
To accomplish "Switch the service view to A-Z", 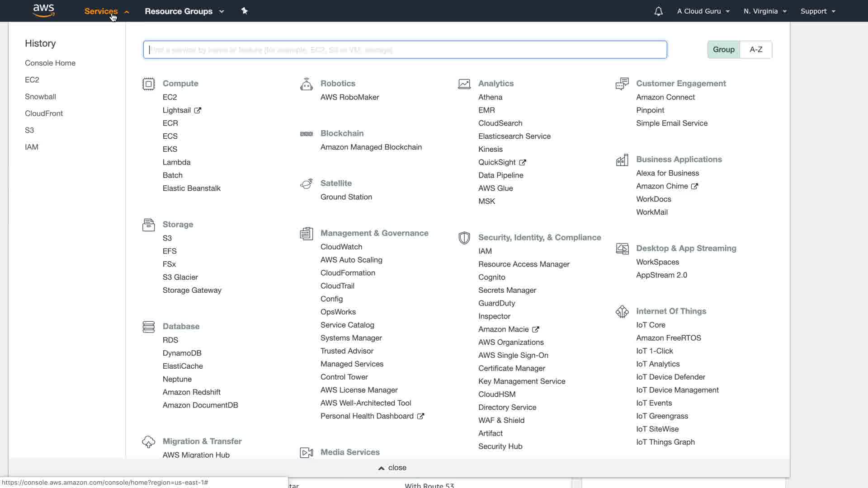I will 755,50.
